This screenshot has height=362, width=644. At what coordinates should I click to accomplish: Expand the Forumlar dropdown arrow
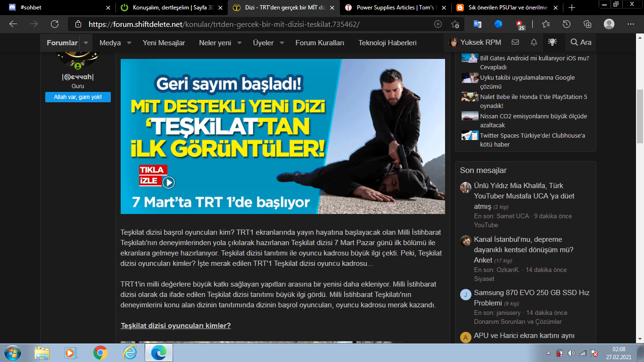pyautogui.click(x=86, y=43)
